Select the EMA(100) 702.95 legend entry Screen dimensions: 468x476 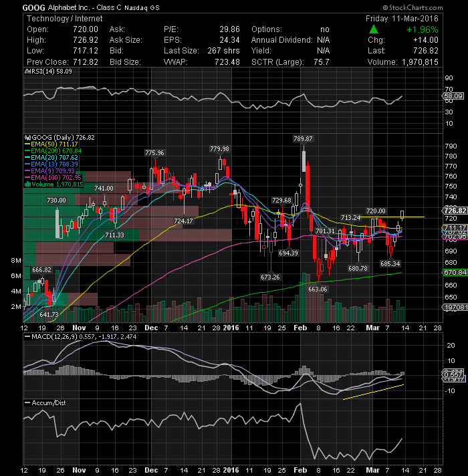tap(53, 178)
